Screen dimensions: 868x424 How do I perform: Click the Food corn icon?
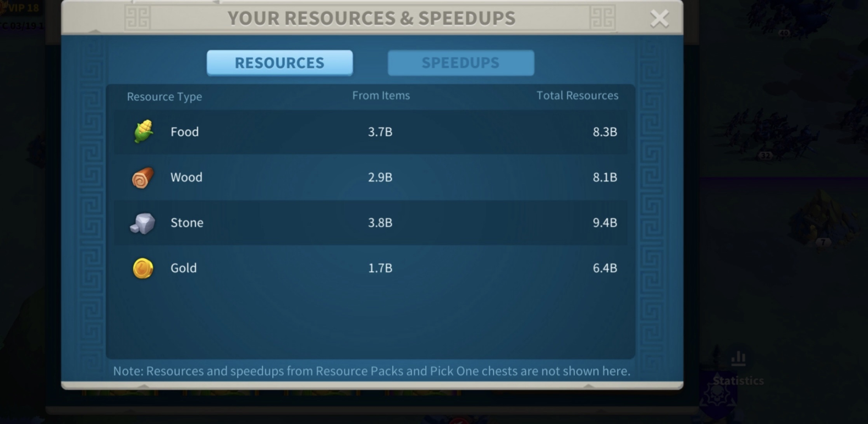[143, 132]
